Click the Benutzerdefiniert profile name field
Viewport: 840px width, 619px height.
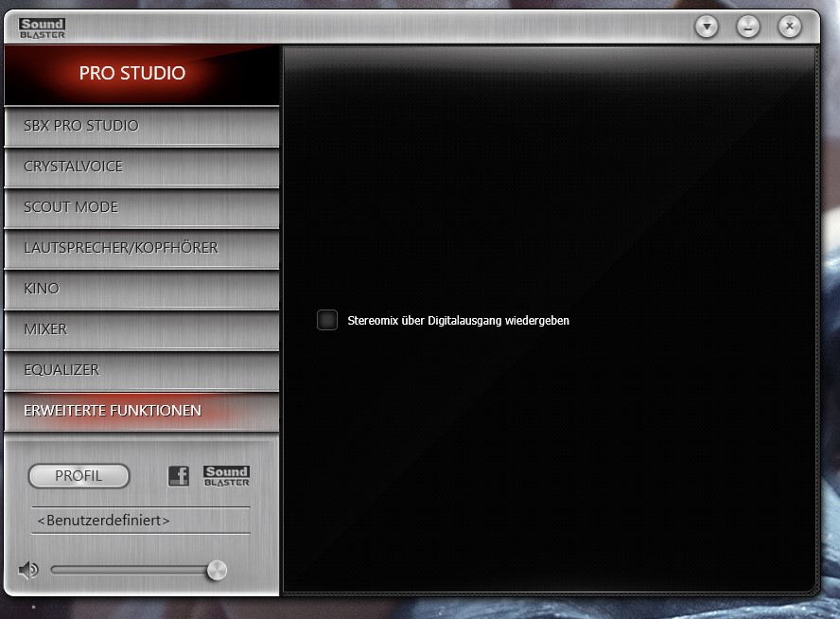pyautogui.click(x=141, y=521)
